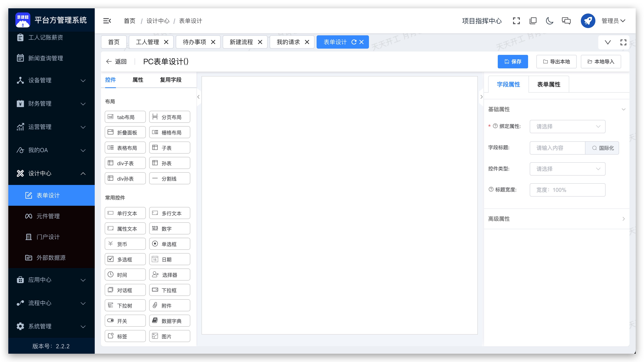Viewport: 644px width, 362px height.
Task: Switch to dark mode moon icon
Action: point(549,21)
